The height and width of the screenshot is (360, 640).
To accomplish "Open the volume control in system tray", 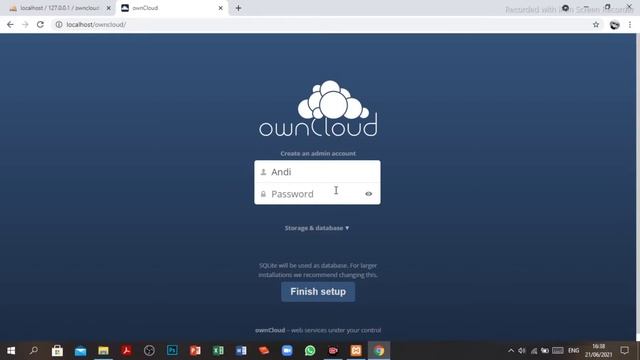I will coord(522,351).
